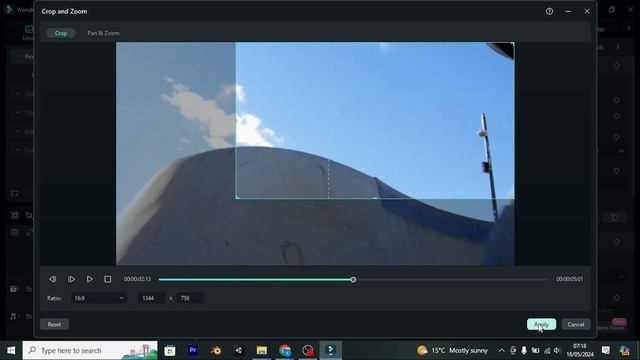This screenshot has width=640, height=360.
Task: Cancel the Crop and Zoom dialog
Action: pyautogui.click(x=576, y=324)
